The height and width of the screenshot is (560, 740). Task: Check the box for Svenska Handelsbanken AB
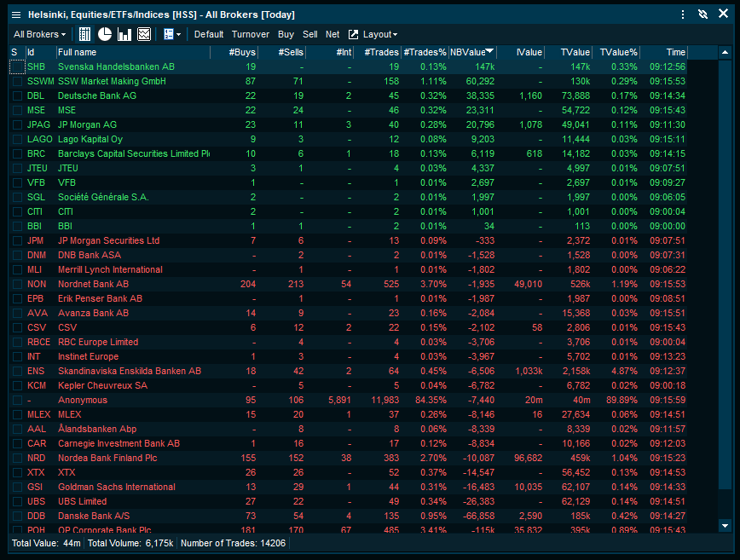point(17,66)
